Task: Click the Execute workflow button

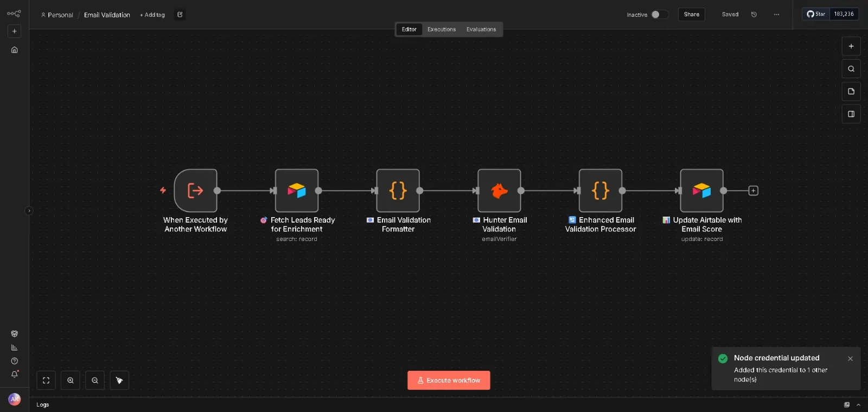Action: [x=449, y=381]
